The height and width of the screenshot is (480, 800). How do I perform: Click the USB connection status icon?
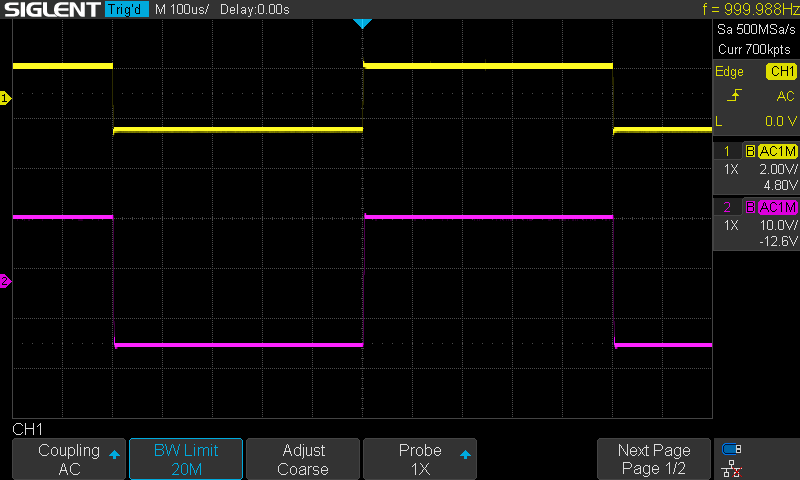coord(732,449)
